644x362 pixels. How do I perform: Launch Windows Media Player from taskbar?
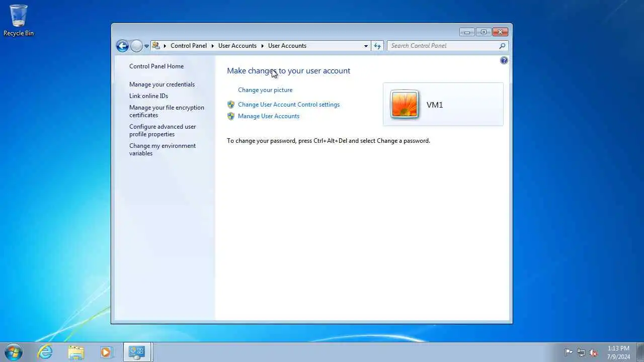coord(106,352)
